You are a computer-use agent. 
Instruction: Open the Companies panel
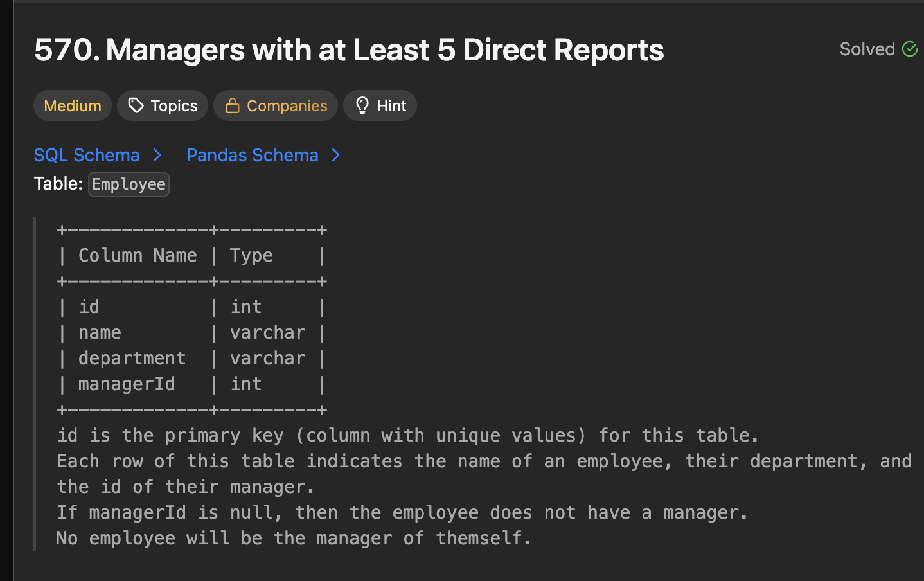[x=275, y=105]
